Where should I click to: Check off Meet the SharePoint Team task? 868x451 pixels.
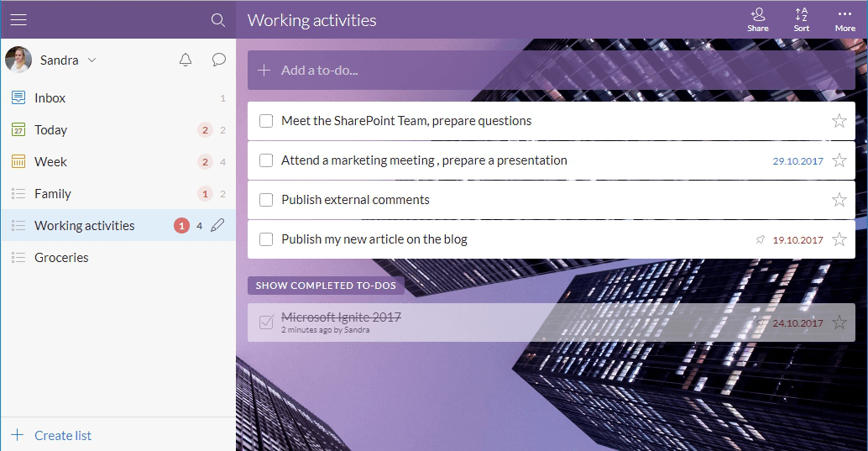point(266,121)
